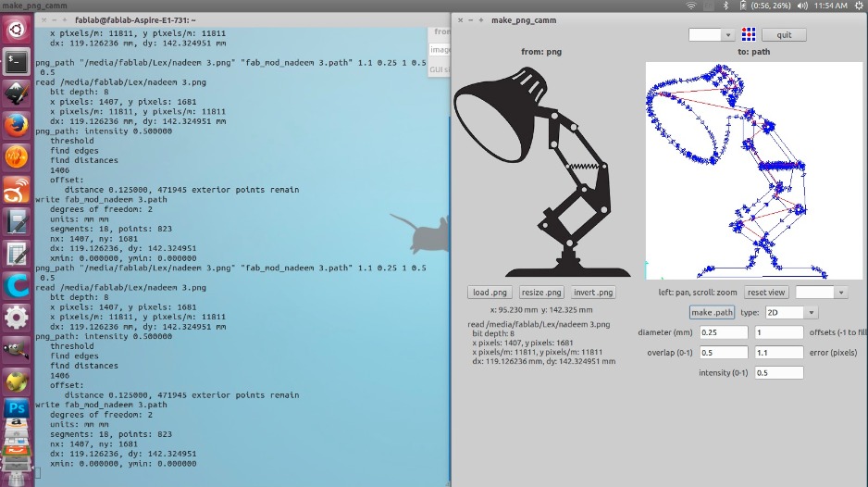The height and width of the screenshot is (487, 868).
Task: Click 'bit depth: 8' in make_png_camm log
Action: click(x=493, y=333)
